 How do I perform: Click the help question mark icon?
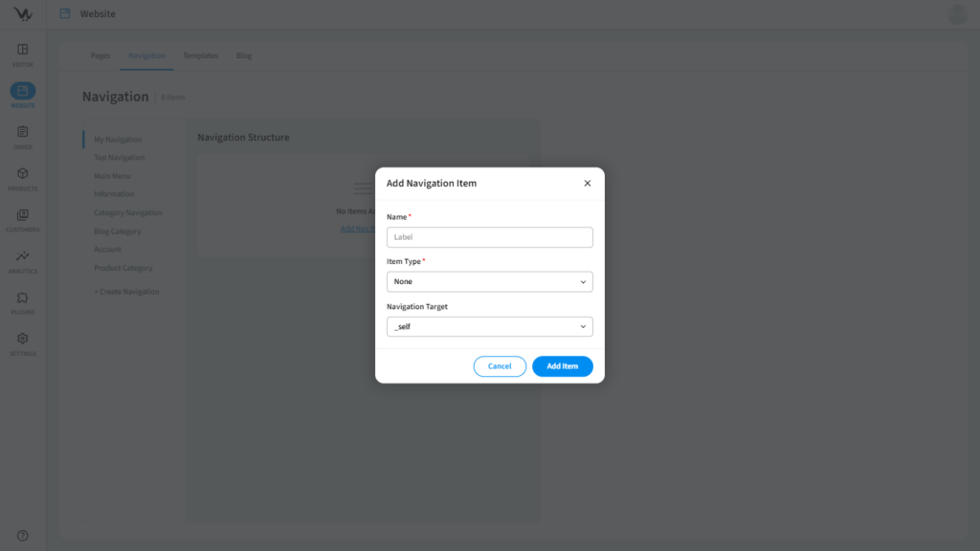(23, 536)
